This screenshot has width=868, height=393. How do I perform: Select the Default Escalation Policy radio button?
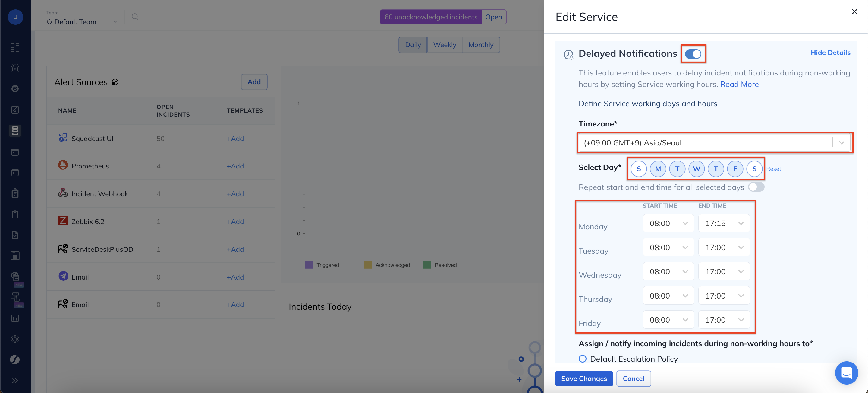pyautogui.click(x=582, y=359)
